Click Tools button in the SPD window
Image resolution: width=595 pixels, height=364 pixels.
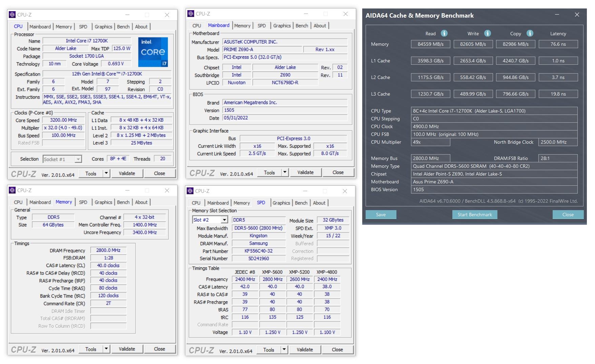[x=269, y=350]
